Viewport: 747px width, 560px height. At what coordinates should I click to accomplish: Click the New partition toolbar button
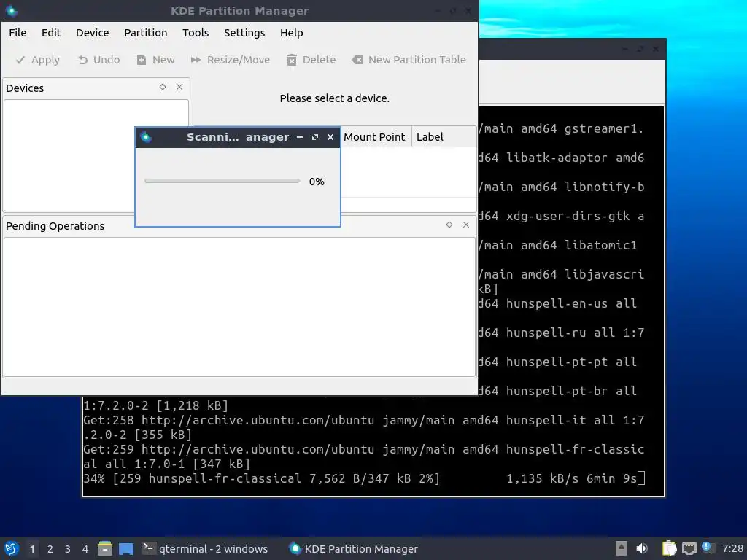pyautogui.click(x=156, y=60)
